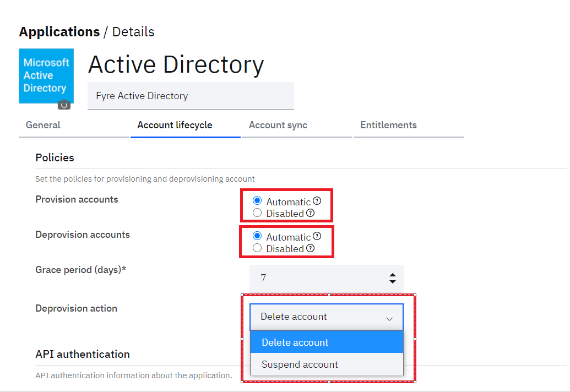Click the Policies section heading
Image resolution: width=570 pixels, height=392 pixels.
[55, 157]
